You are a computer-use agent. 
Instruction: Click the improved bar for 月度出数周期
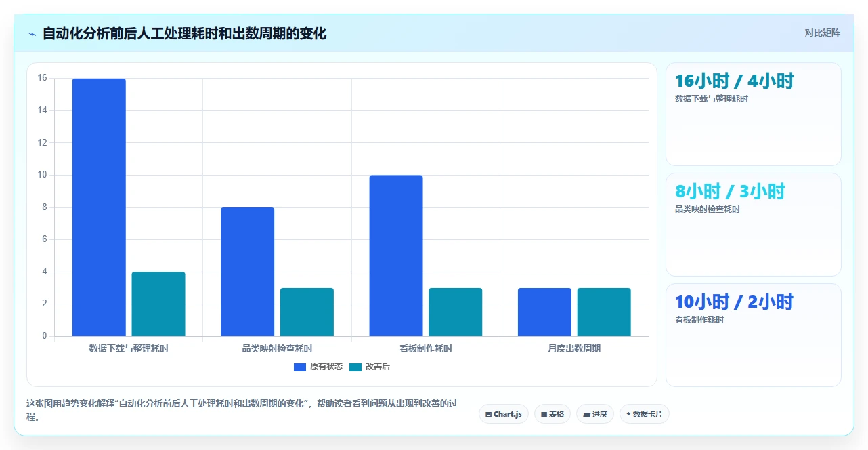[x=604, y=312]
